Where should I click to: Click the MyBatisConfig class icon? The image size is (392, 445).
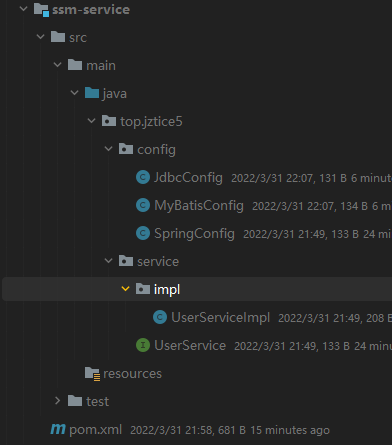(x=143, y=205)
